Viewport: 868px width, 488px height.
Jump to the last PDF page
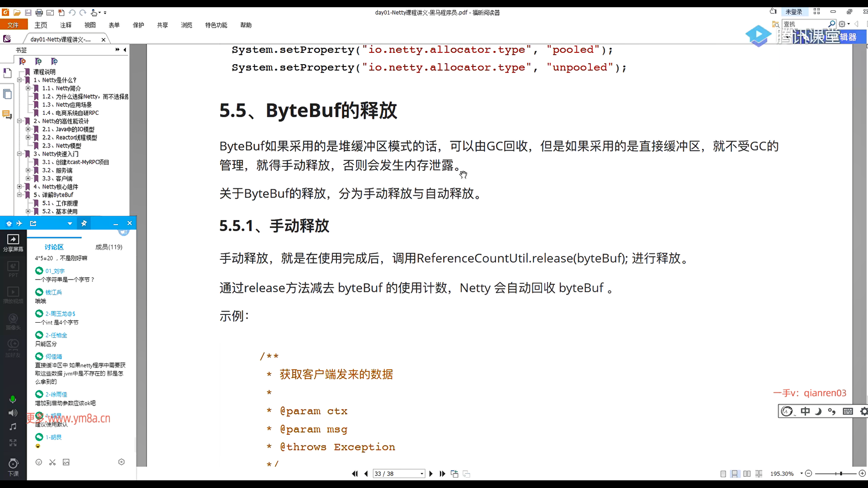(442, 474)
